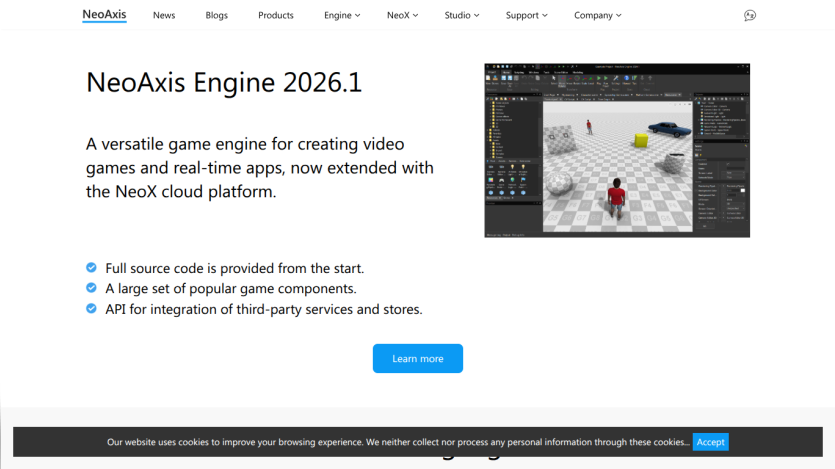Click 'A large set of popular game components' text
The height and width of the screenshot is (469, 835).
pyautogui.click(x=231, y=289)
